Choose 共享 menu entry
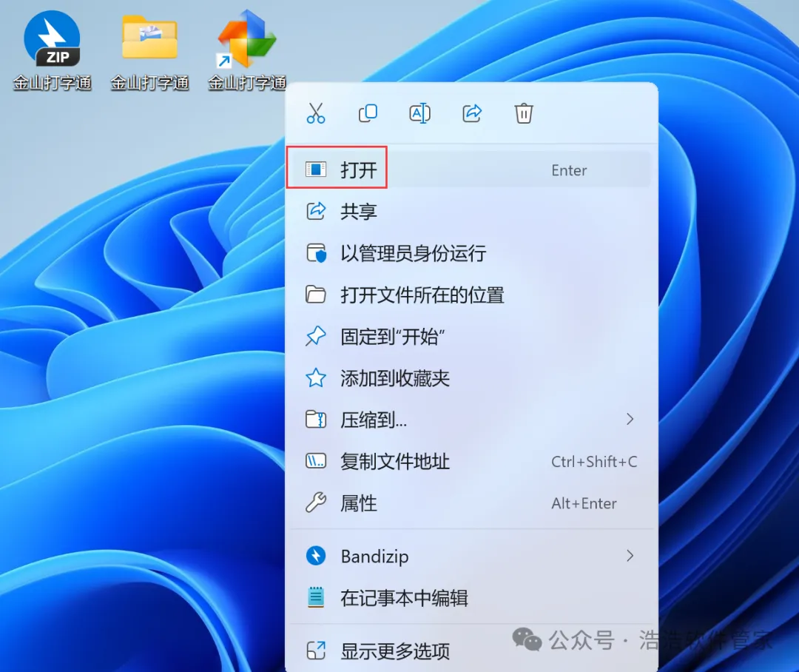The width and height of the screenshot is (799, 672). click(x=471, y=211)
